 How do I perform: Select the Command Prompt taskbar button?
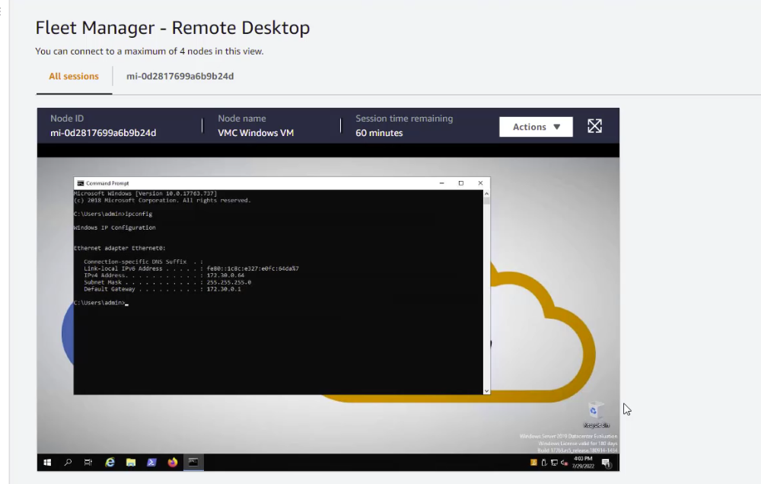click(x=193, y=462)
